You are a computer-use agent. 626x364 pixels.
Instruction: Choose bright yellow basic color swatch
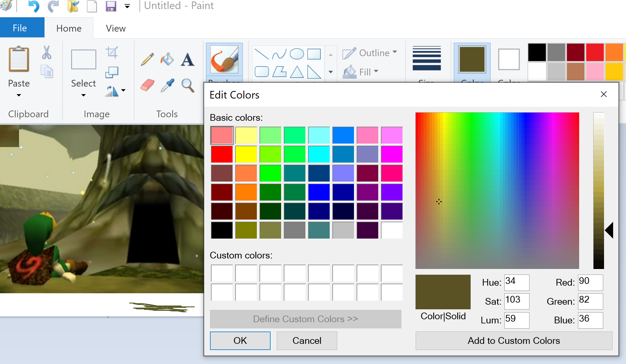pos(246,154)
